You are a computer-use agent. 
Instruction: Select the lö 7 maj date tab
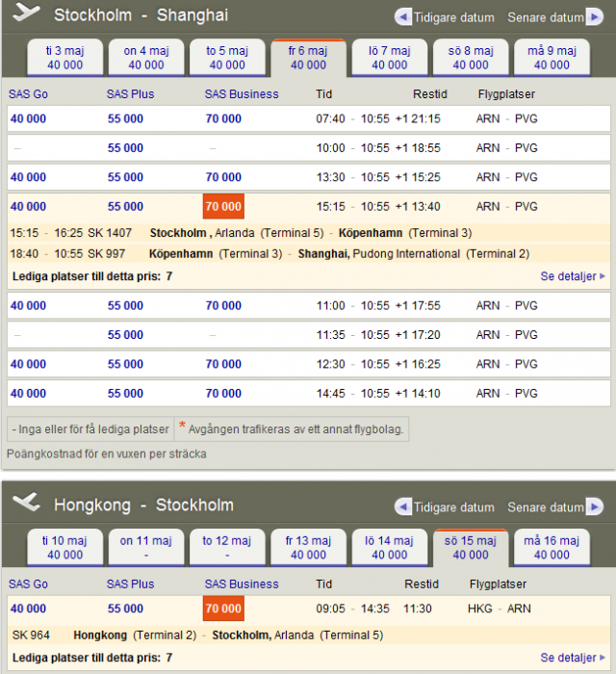[x=389, y=58]
